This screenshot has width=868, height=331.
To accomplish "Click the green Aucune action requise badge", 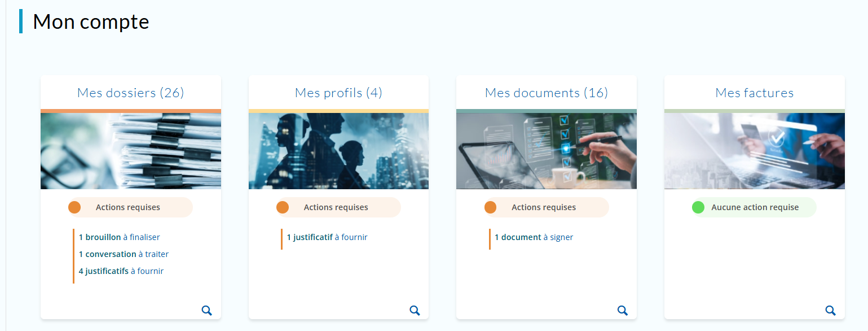I will click(x=754, y=207).
